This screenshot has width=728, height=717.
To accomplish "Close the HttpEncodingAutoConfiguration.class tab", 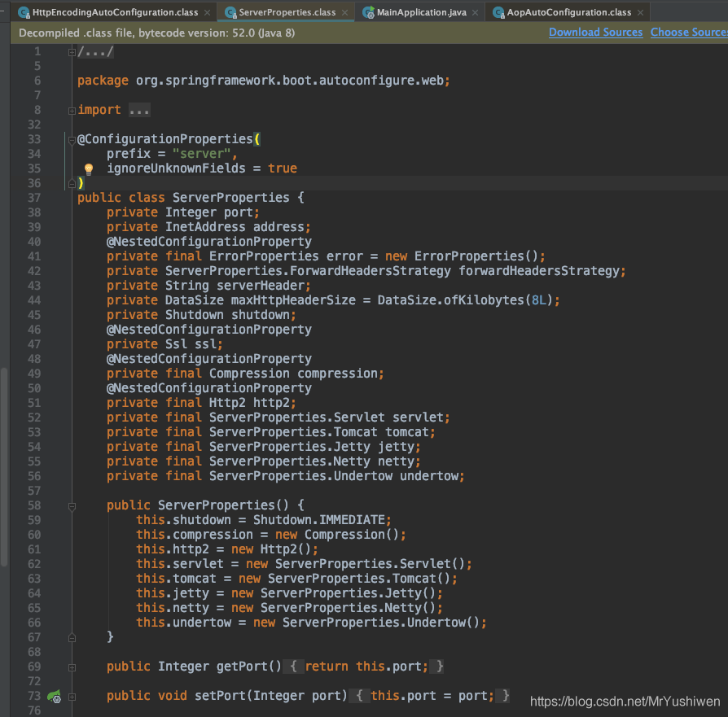I will tap(207, 13).
